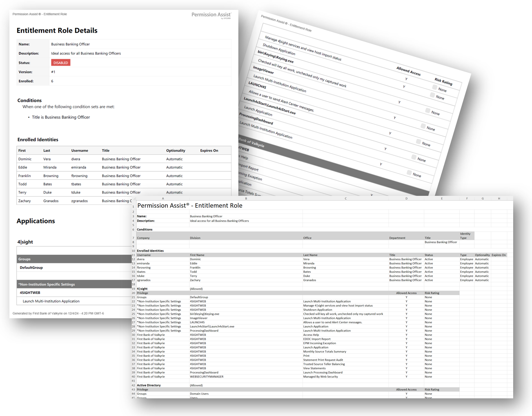Image resolution: width=532 pixels, height=416 pixels.
Task: Click the gray Groups section bar in left report
Action: pos(74,259)
